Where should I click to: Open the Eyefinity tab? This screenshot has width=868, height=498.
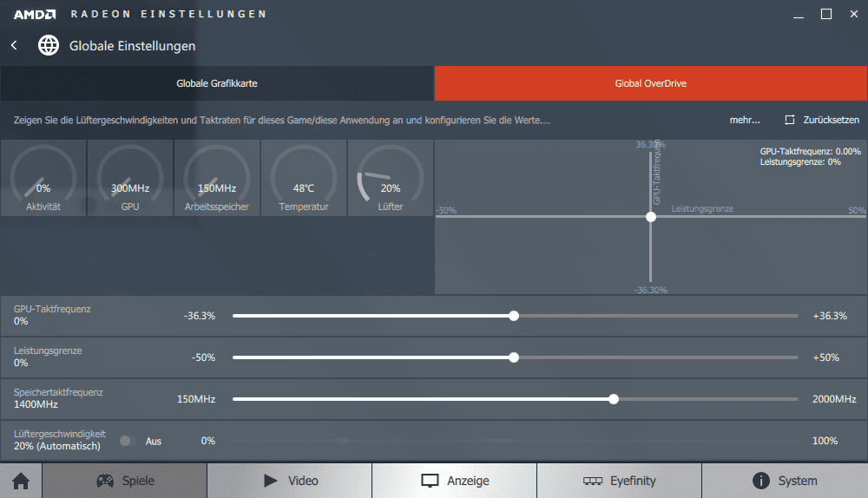coord(620,481)
